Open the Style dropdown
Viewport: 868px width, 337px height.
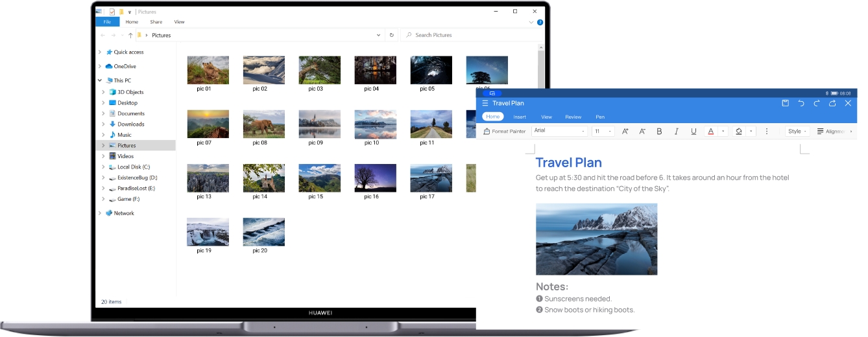tap(797, 131)
